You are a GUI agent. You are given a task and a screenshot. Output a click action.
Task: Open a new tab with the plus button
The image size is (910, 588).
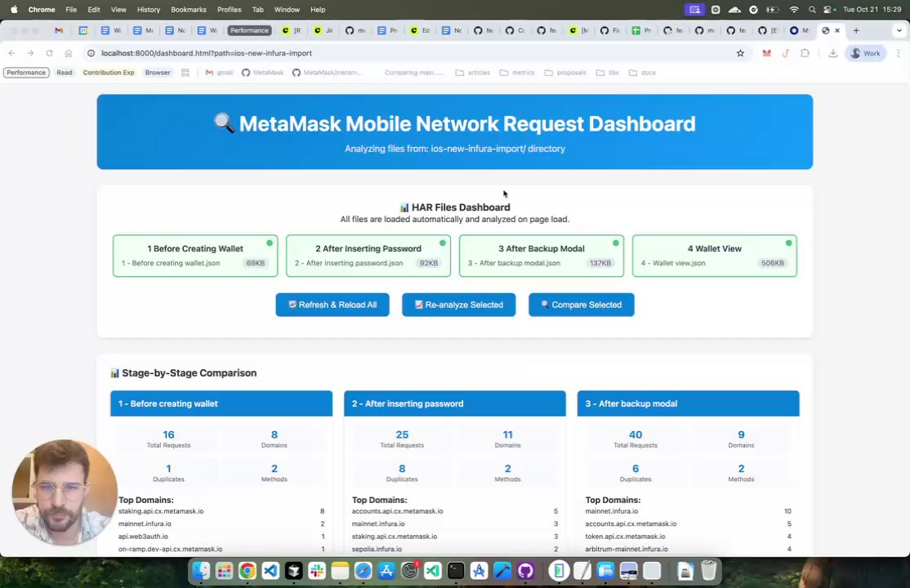point(856,30)
